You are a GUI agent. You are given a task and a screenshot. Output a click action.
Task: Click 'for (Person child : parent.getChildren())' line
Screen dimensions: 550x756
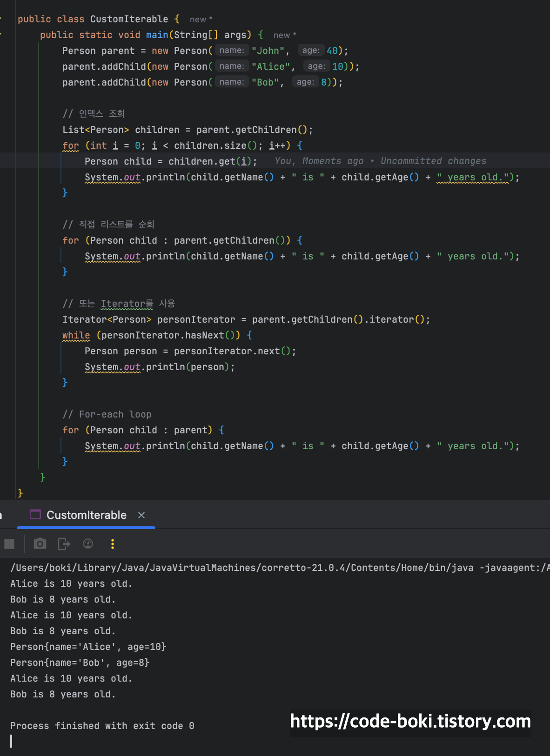pyautogui.click(x=182, y=240)
